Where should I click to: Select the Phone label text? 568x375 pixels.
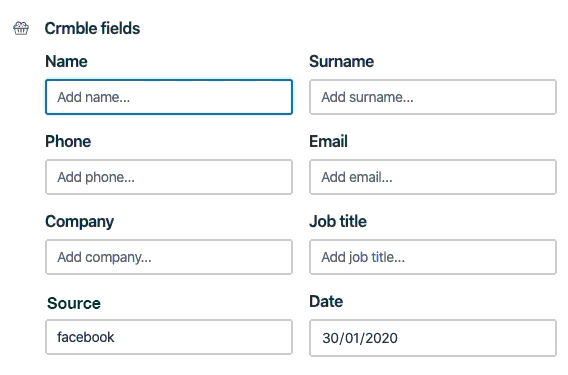68,141
